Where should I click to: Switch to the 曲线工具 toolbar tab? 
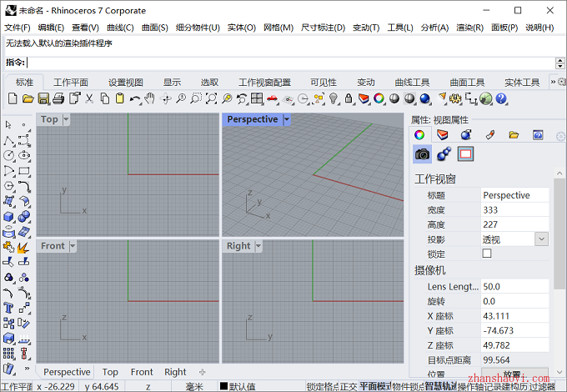412,83
